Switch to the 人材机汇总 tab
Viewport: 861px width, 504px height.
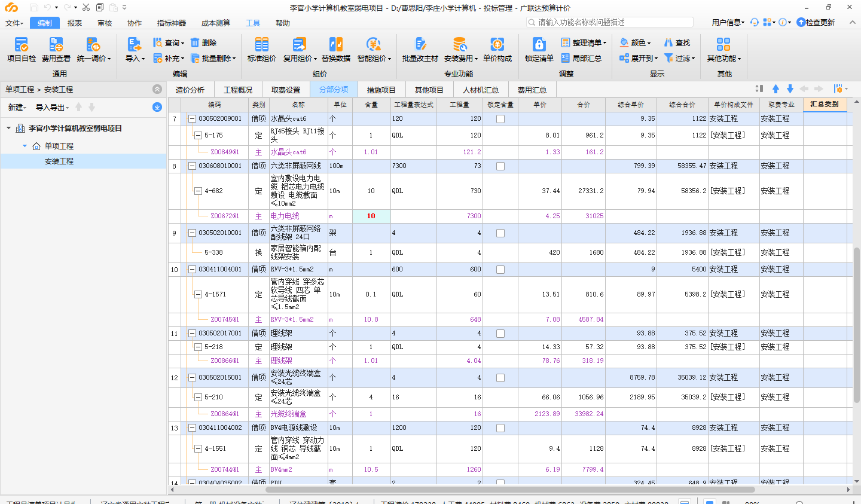pyautogui.click(x=481, y=90)
